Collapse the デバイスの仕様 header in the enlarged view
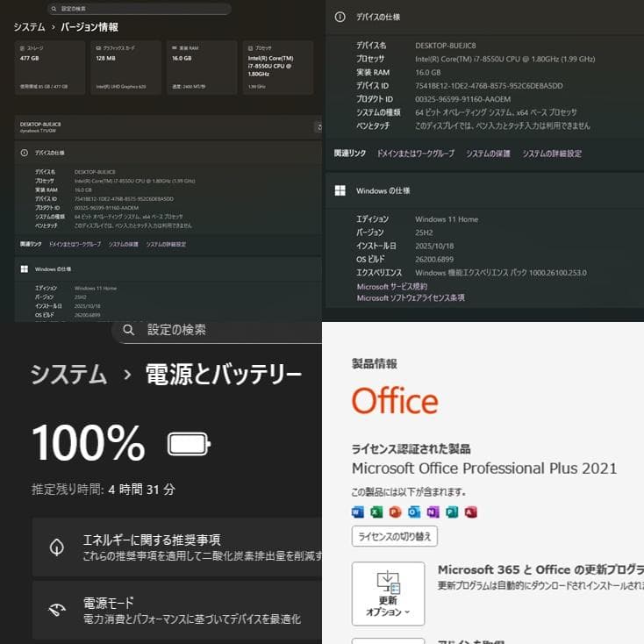 click(x=484, y=18)
